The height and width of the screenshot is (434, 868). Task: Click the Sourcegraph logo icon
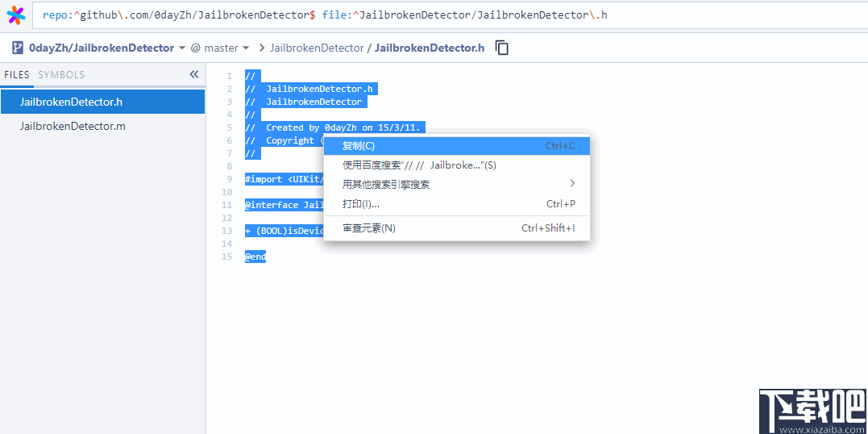pyautogui.click(x=16, y=15)
